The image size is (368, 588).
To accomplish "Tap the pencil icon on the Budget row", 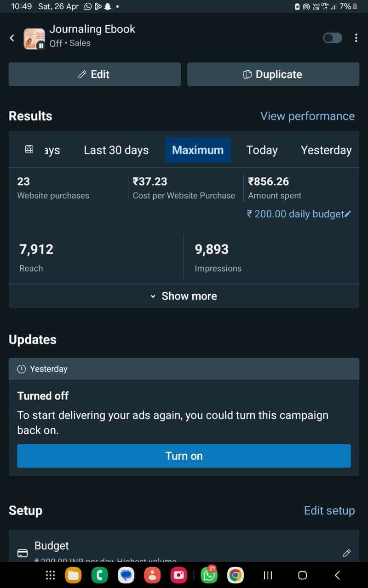I will pos(346,554).
